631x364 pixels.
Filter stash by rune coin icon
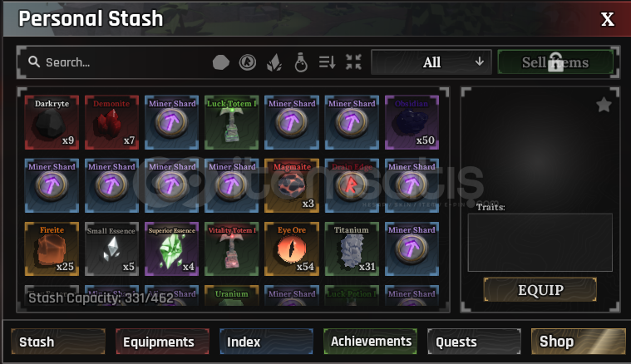[248, 62]
